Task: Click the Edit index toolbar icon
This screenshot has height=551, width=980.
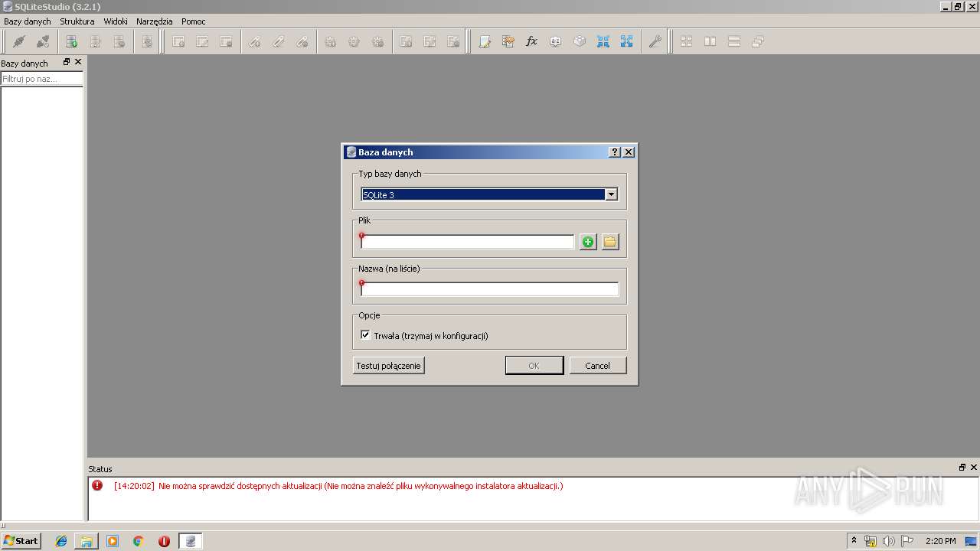Action: point(278,42)
